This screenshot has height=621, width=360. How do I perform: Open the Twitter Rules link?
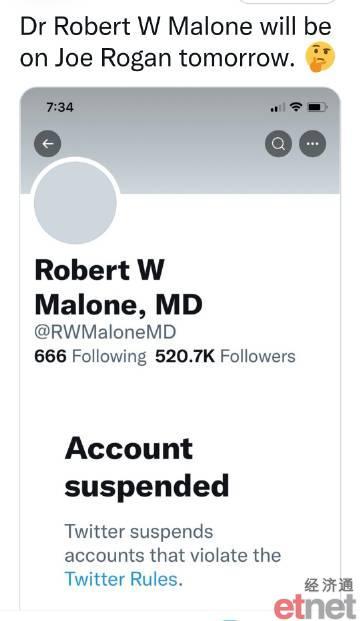pos(121,579)
